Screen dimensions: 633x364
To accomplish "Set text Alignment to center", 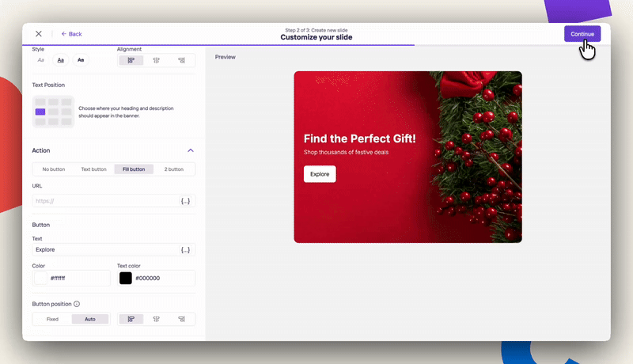I will [156, 60].
